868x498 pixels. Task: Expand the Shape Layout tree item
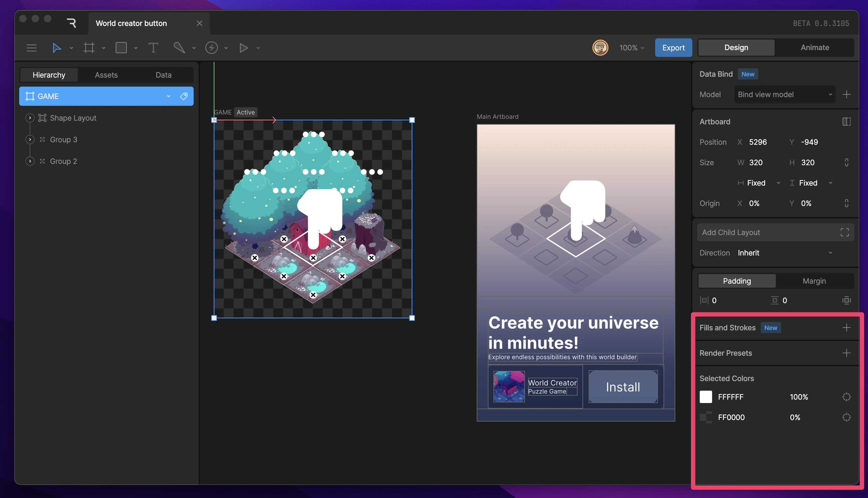[x=30, y=118]
